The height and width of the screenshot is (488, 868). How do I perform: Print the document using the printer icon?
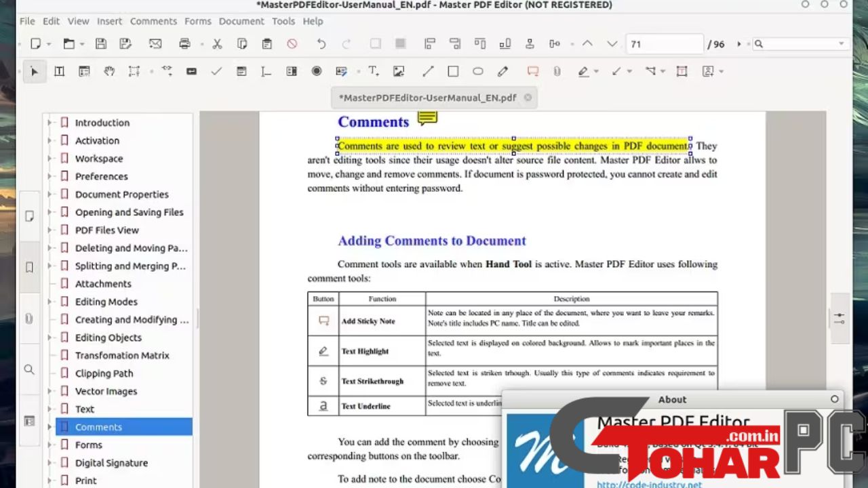pyautogui.click(x=184, y=44)
